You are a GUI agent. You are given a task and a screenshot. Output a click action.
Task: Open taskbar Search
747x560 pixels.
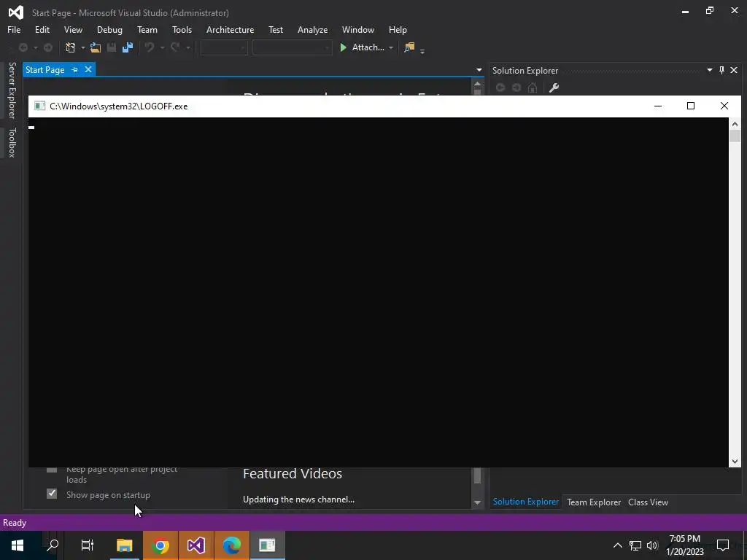tap(53, 545)
